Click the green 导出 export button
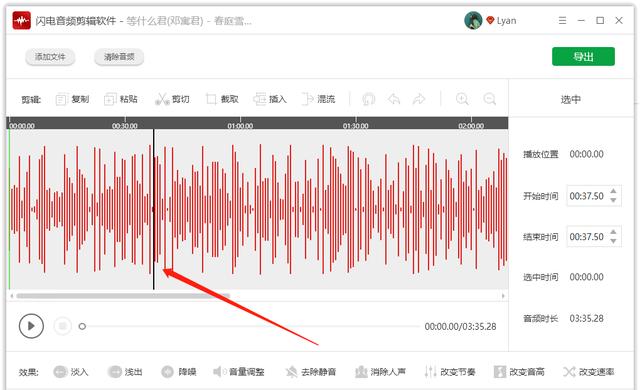 (583, 56)
